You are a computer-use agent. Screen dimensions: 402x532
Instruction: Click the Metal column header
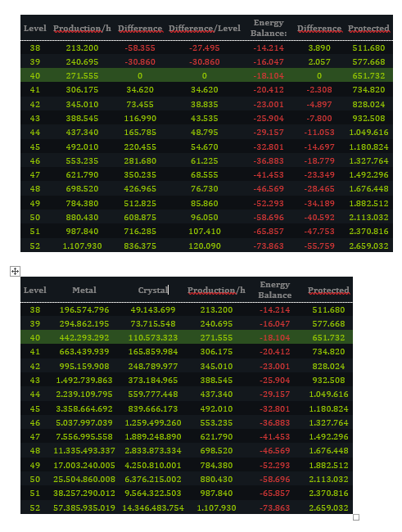84,290
